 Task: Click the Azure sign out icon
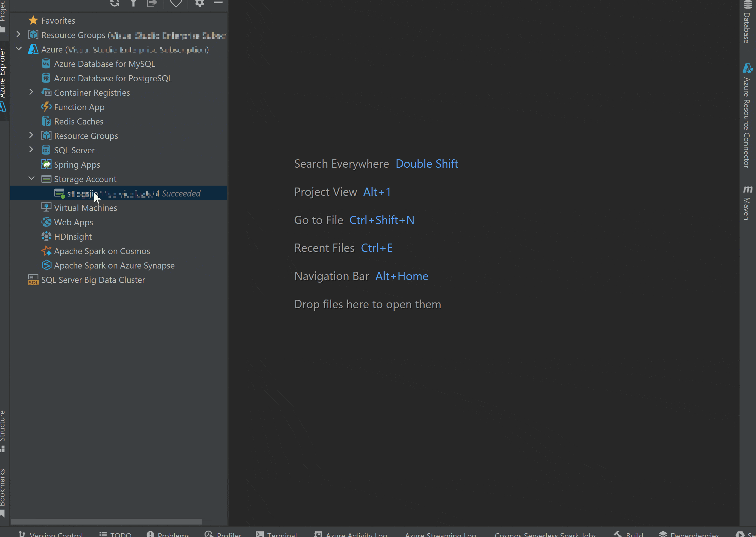[152, 3]
